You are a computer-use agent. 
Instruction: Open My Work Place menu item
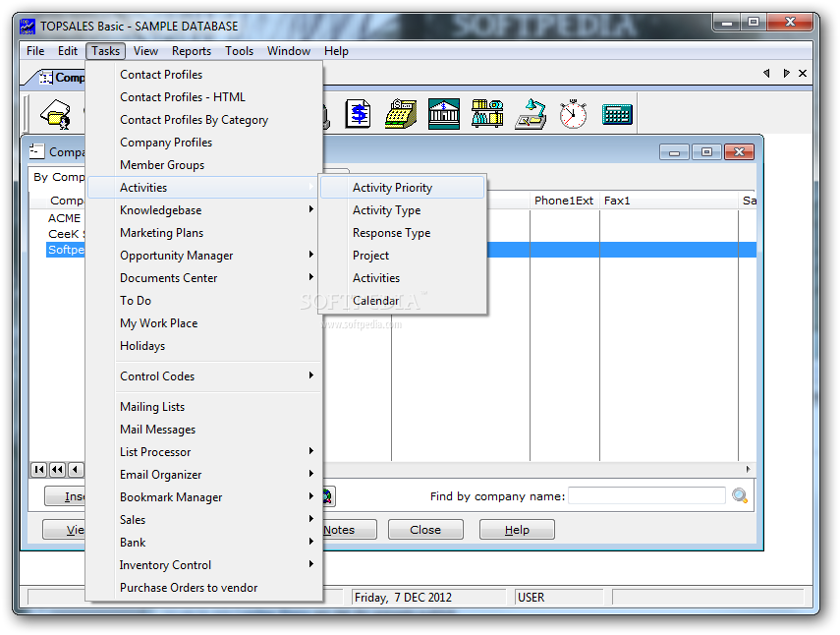click(x=204, y=323)
